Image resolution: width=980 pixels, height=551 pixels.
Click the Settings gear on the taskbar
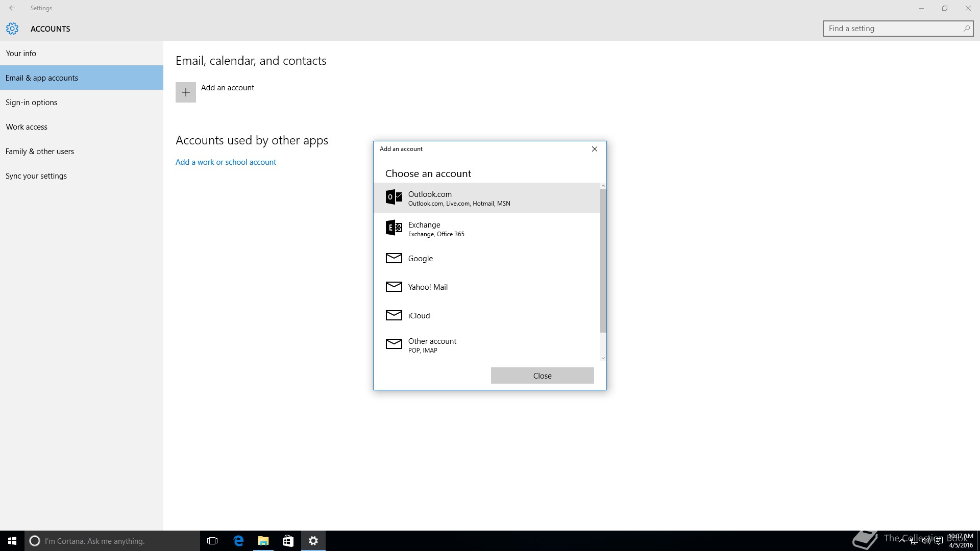[x=313, y=541]
